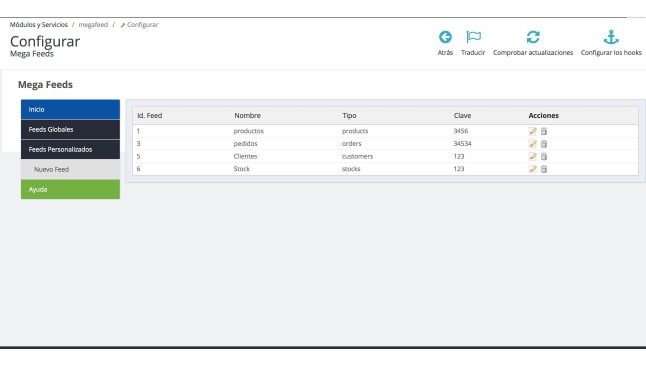Viewport: 646px width, 366px height.
Task: Delete the Clientes feed with trash icon
Action: tap(544, 156)
